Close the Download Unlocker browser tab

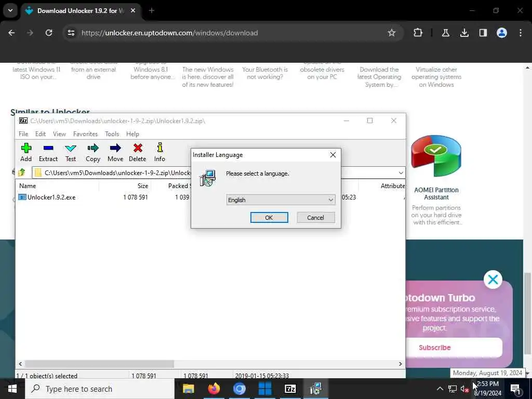click(133, 10)
